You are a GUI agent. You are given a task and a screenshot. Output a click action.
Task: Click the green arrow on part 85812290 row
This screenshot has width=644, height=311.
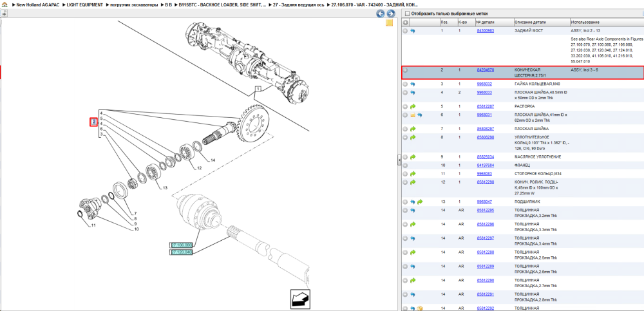pyautogui.click(x=412, y=280)
